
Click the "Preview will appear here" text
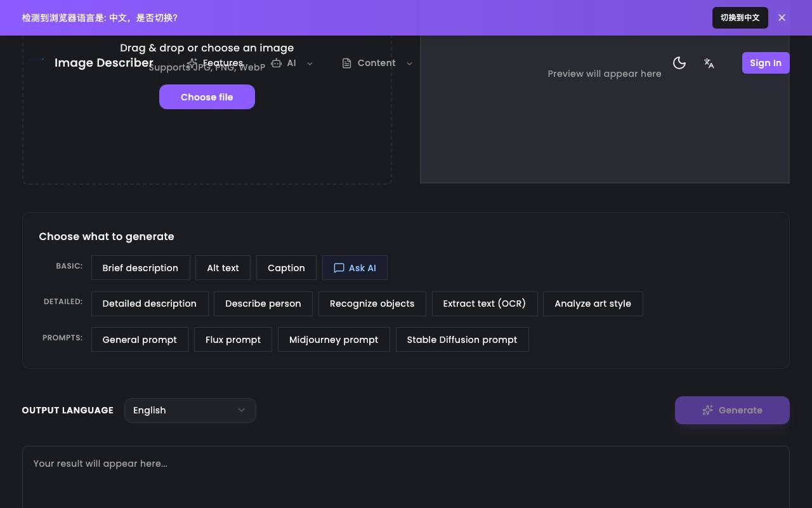[x=605, y=74]
